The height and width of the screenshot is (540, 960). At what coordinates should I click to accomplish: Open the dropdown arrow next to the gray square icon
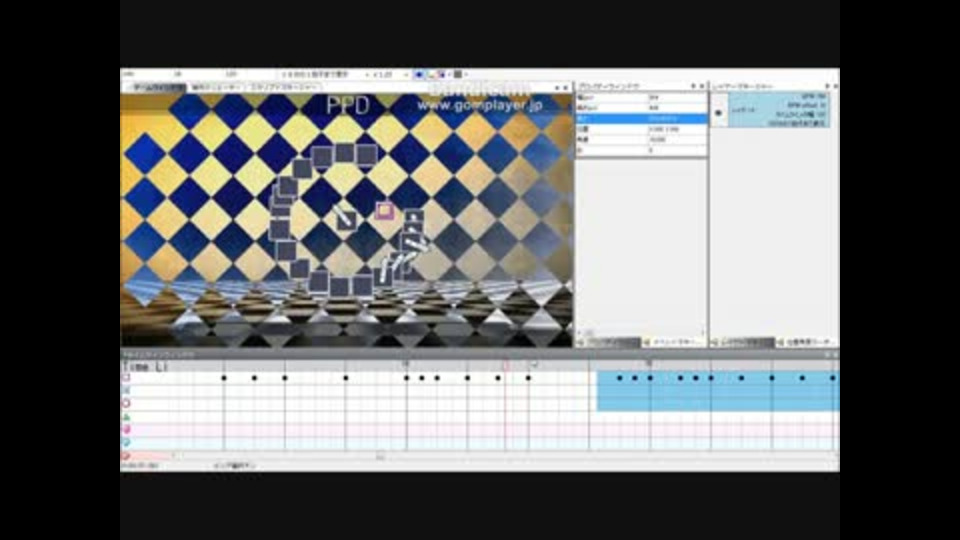(466, 75)
